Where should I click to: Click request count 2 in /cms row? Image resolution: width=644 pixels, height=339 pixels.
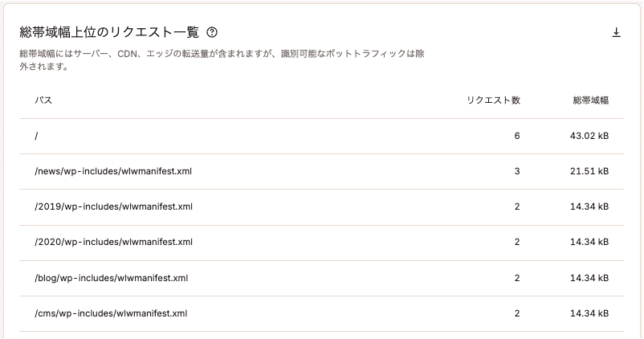tap(517, 313)
